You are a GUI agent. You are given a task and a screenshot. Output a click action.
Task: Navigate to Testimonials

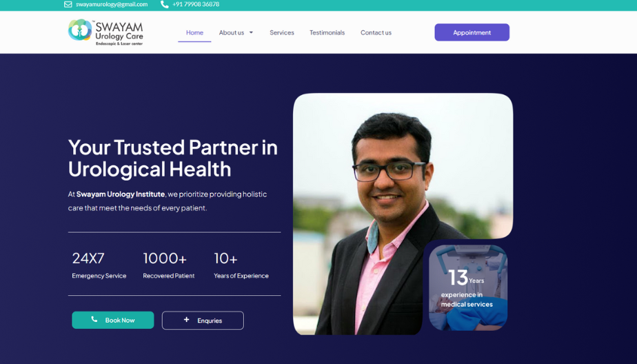click(x=327, y=32)
